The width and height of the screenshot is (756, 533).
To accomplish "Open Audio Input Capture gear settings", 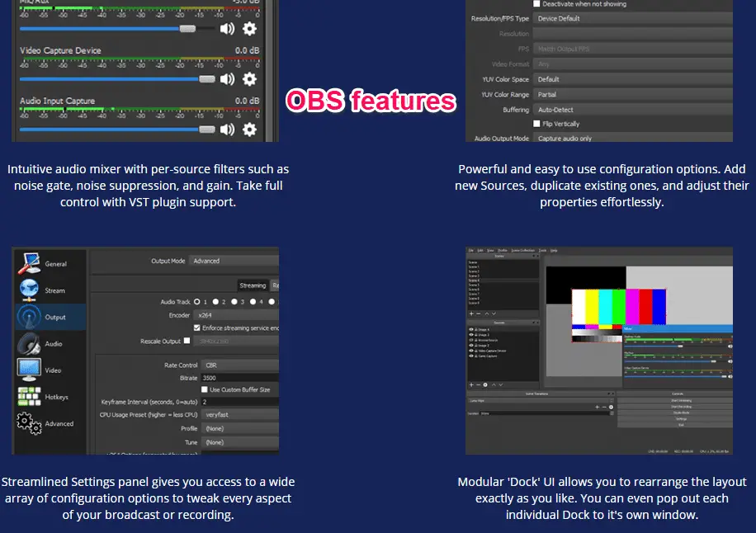I will pos(249,130).
